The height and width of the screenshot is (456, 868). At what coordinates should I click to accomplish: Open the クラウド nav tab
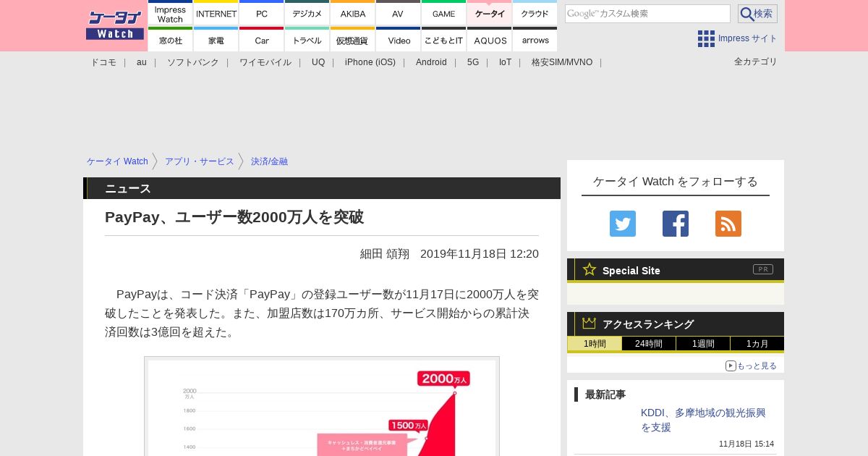535,13
